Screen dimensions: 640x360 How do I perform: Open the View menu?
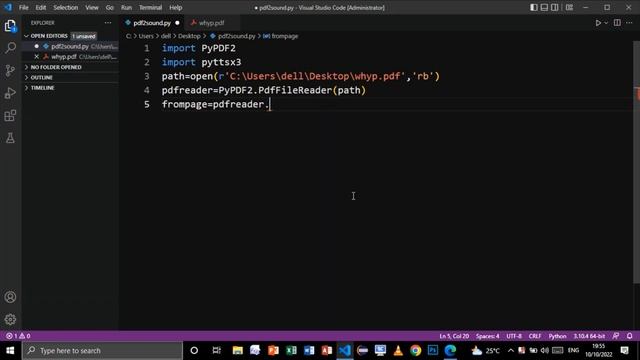coord(92,7)
